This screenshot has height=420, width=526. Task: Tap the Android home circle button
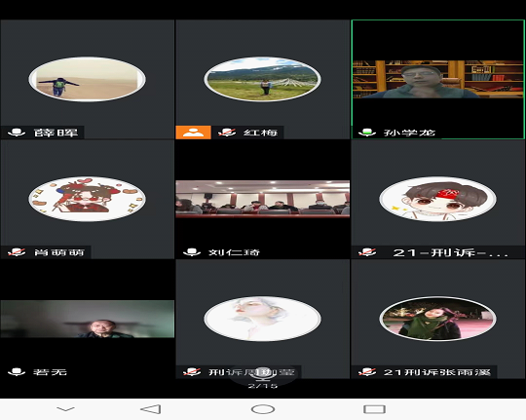point(263,409)
